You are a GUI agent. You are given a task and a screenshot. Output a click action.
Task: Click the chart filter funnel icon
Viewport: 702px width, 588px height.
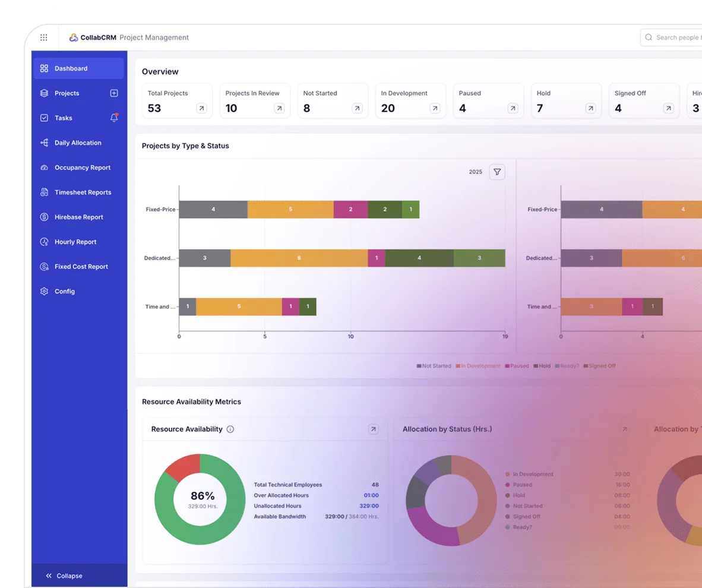click(x=497, y=172)
